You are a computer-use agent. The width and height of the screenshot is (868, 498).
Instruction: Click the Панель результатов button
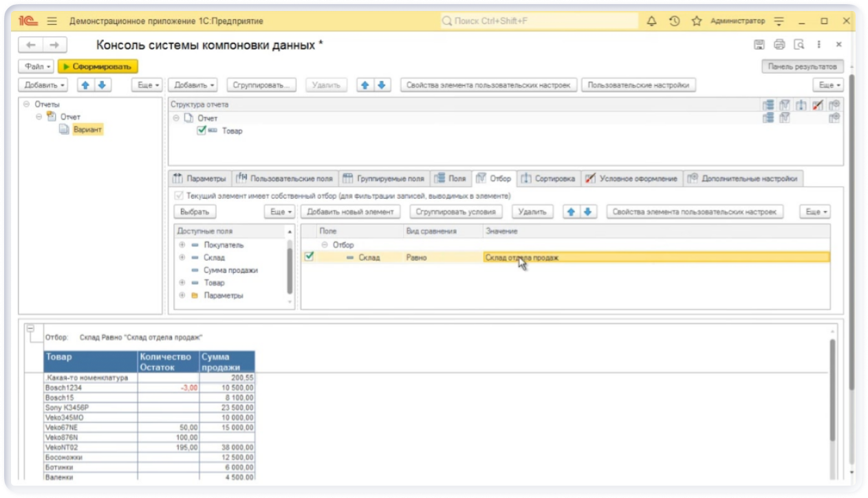tap(803, 67)
